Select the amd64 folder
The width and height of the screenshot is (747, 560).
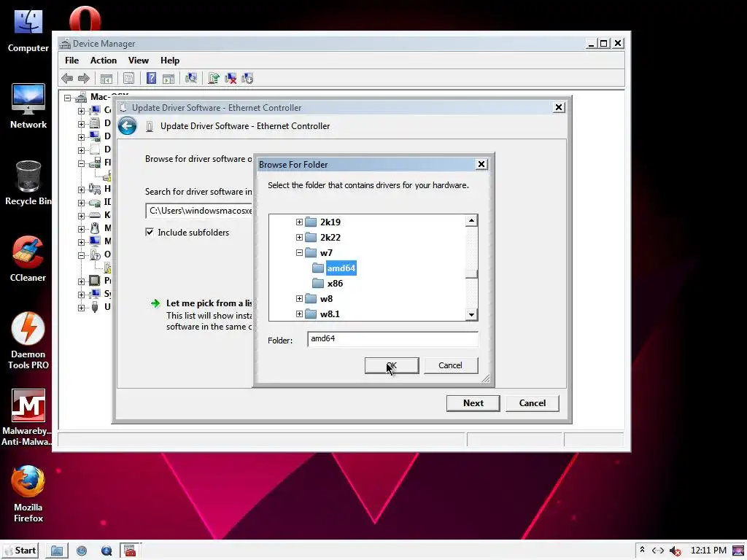pyautogui.click(x=341, y=268)
